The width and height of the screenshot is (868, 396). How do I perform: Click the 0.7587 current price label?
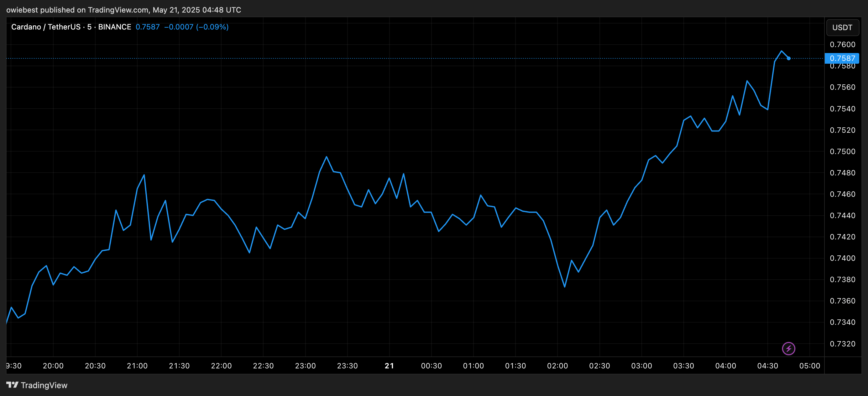842,58
